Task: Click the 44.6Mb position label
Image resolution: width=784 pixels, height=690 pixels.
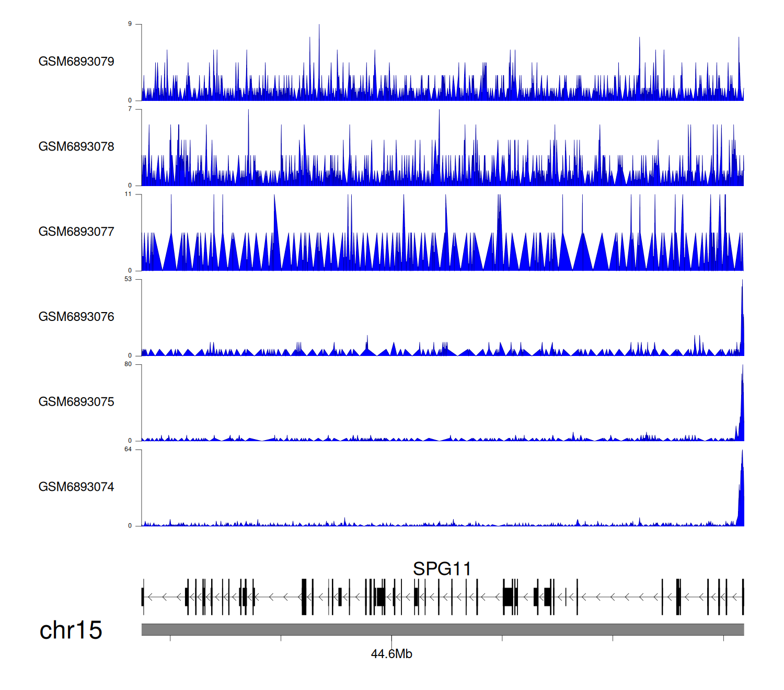Action: 391,654
